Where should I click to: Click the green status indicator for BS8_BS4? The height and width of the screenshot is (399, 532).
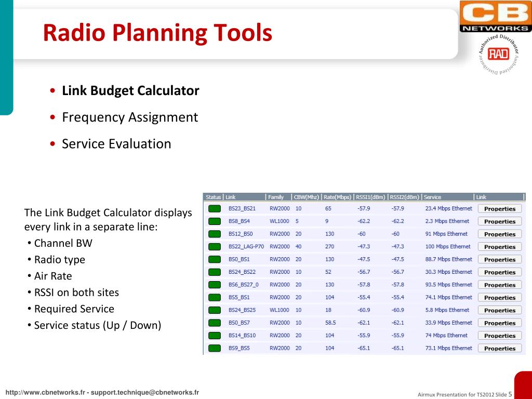pyautogui.click(x=215, y=221)
